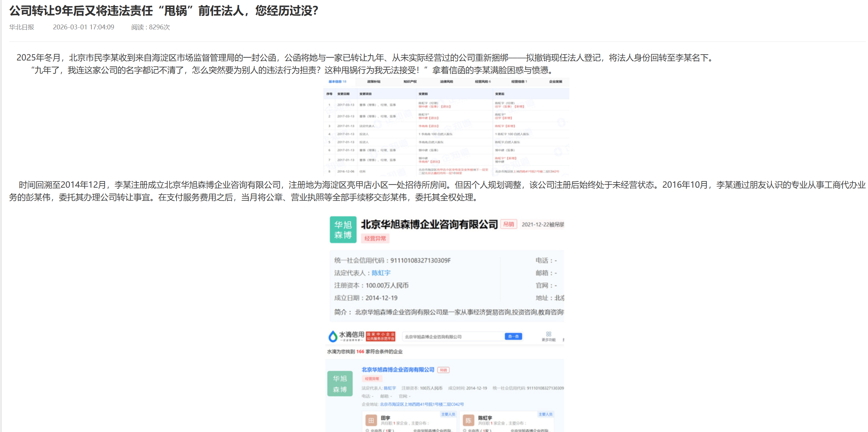Open the 更多功能 grid icon

click(548, 334)
